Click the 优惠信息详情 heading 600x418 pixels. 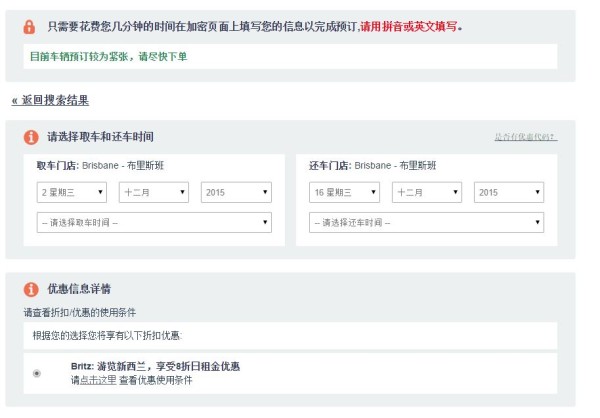point(79,289)
